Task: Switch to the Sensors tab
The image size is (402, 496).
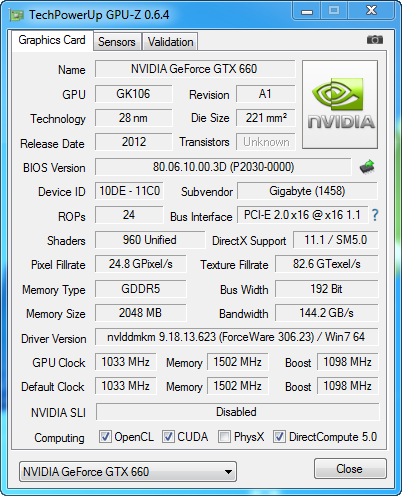Action: 117,42
